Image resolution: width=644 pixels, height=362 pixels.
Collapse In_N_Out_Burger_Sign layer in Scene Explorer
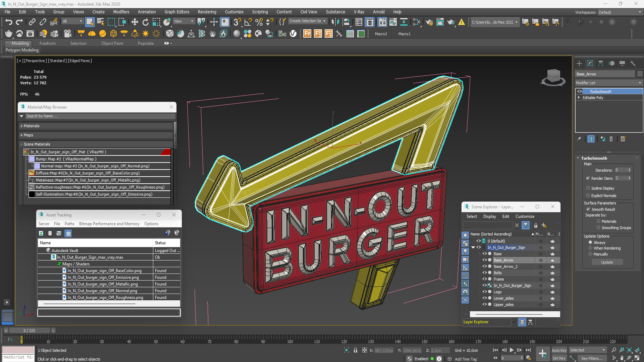[x=473, y=247]
